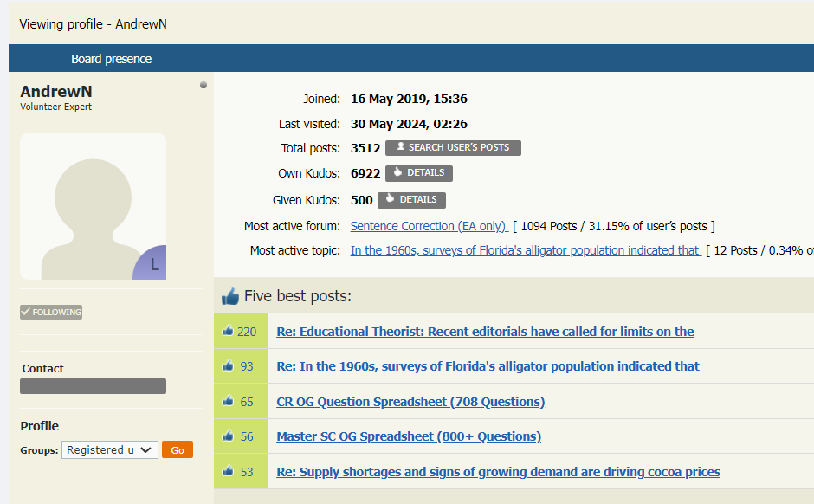Click the thumbs-up icon beside 56 kudos
The height and width of the screenshot is (504, 814).
click(228, 436)
